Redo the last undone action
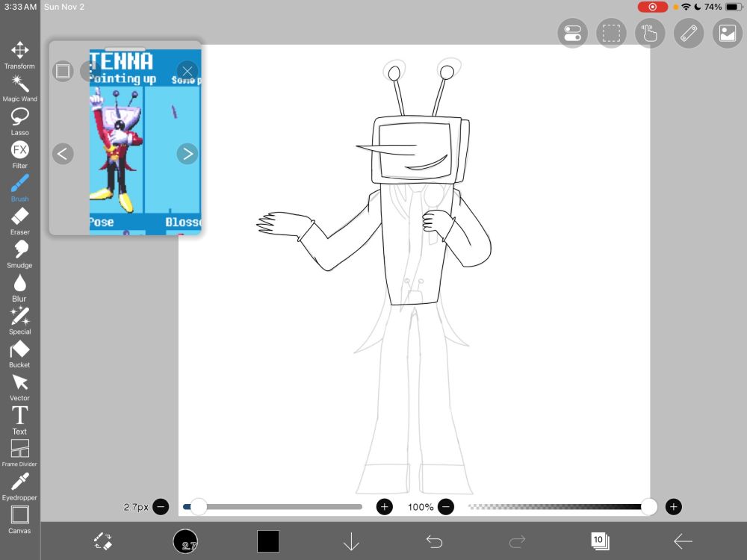Image resolution: width=747 pixels, height=560 pixels. tap(517, 541)
